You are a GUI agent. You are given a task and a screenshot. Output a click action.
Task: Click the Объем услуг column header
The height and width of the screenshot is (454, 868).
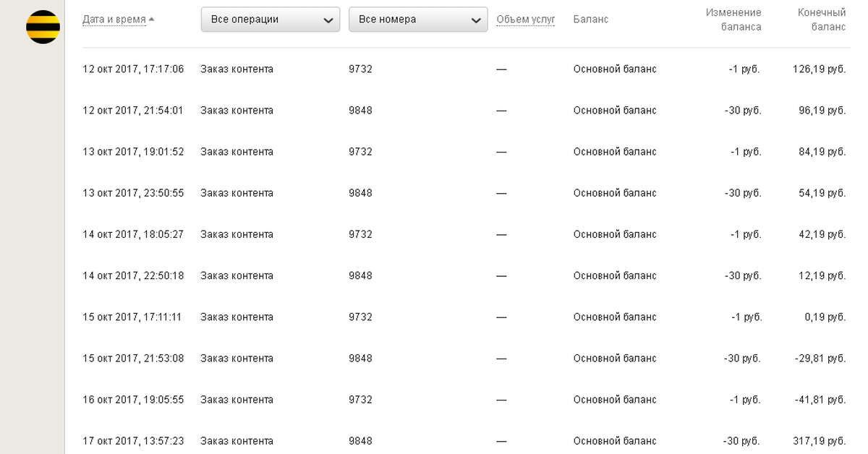coord(525,20)
